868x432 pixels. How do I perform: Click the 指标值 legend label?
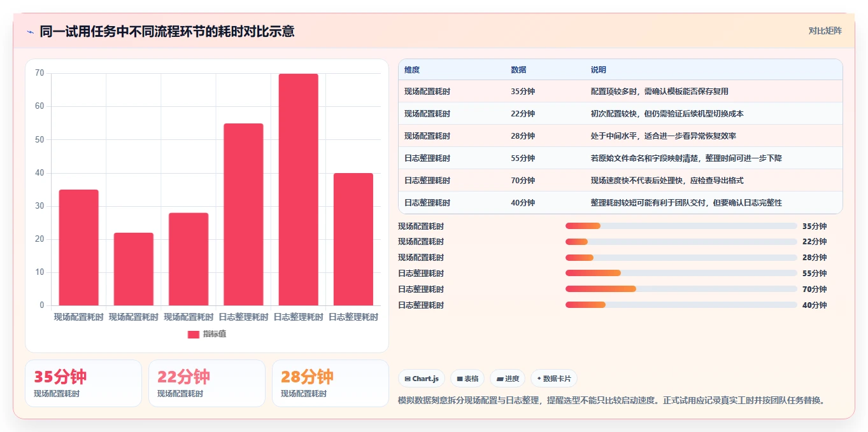click(215, 334)
